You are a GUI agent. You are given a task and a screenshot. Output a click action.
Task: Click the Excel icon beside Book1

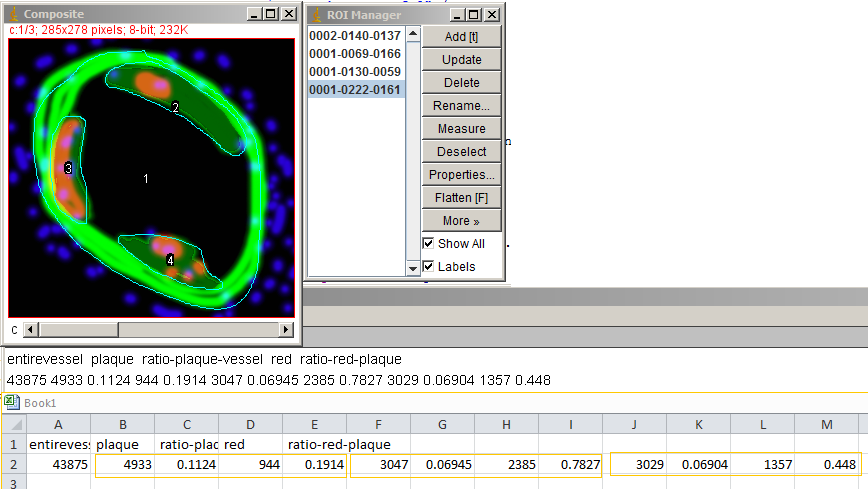(x=11, y=401)
